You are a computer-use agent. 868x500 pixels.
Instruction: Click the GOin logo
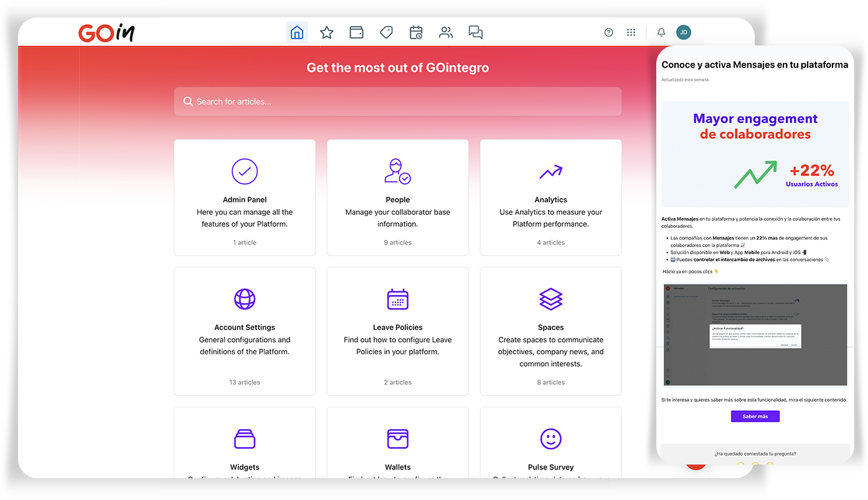point(106,32)
